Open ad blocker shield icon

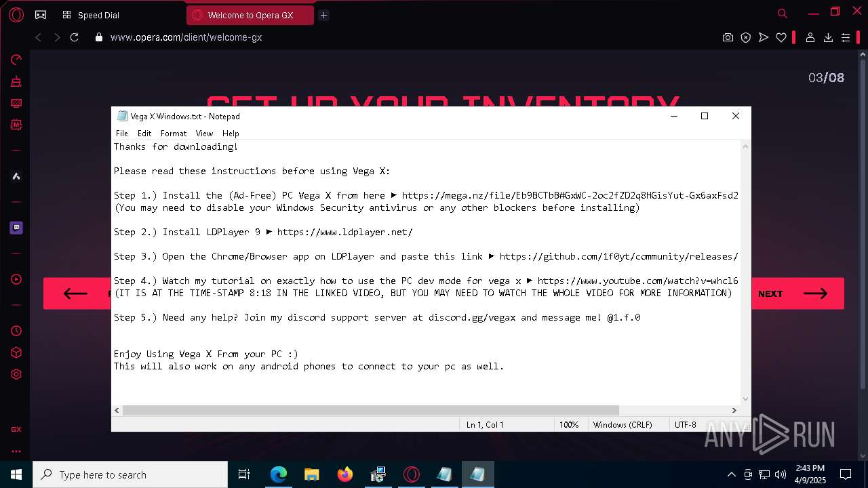click(746, 38)
